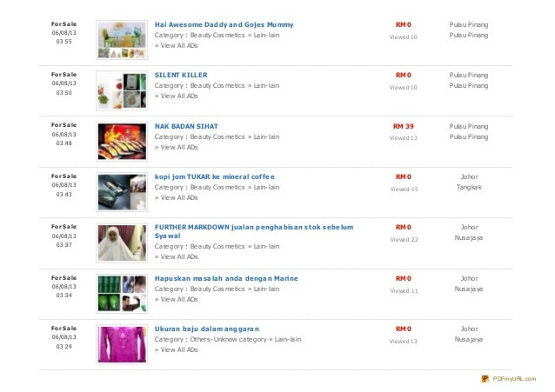Click the white telekung woman thumbnail
The image size is (555, 392).
tap(122, 243)
